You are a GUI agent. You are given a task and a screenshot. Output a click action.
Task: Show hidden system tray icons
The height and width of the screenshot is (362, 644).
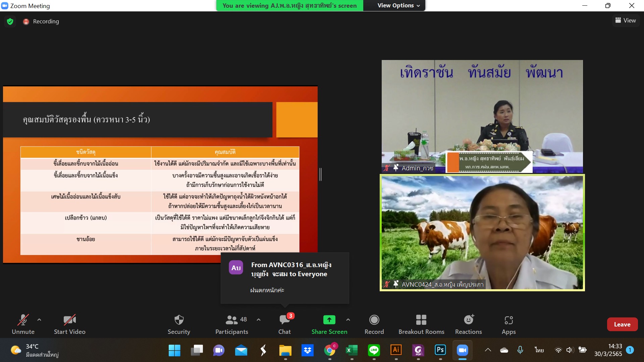point(488,350)
